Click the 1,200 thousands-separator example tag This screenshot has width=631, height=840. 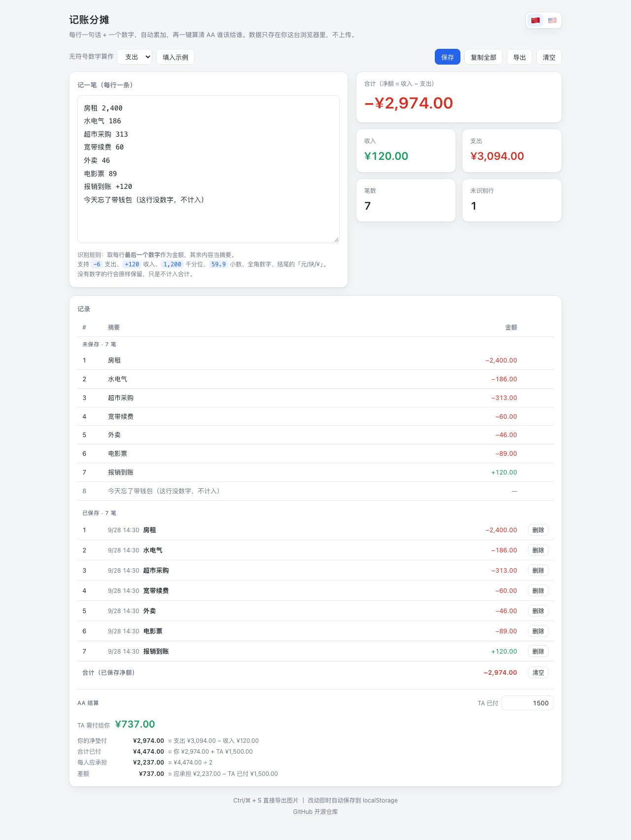coord(173,264)
